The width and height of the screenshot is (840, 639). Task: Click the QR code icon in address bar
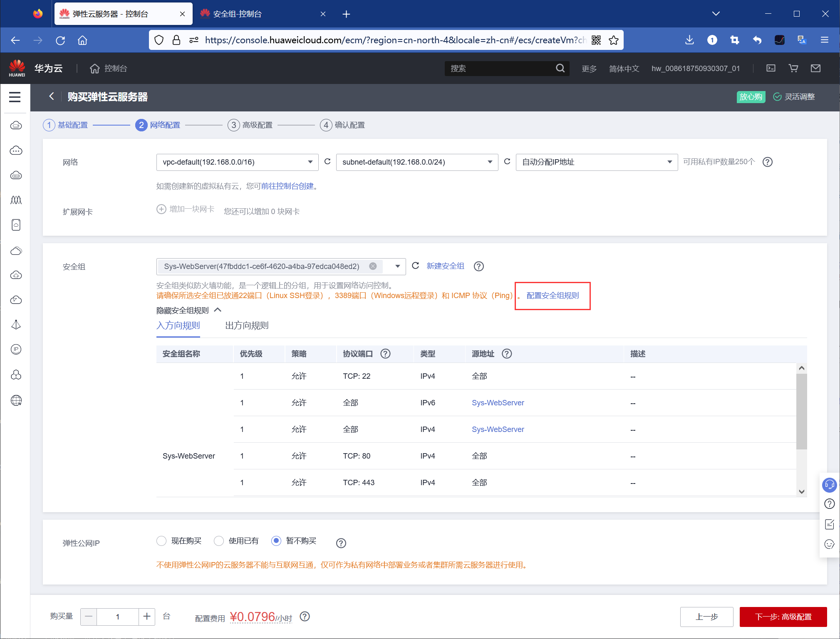(x=596, y=40)
